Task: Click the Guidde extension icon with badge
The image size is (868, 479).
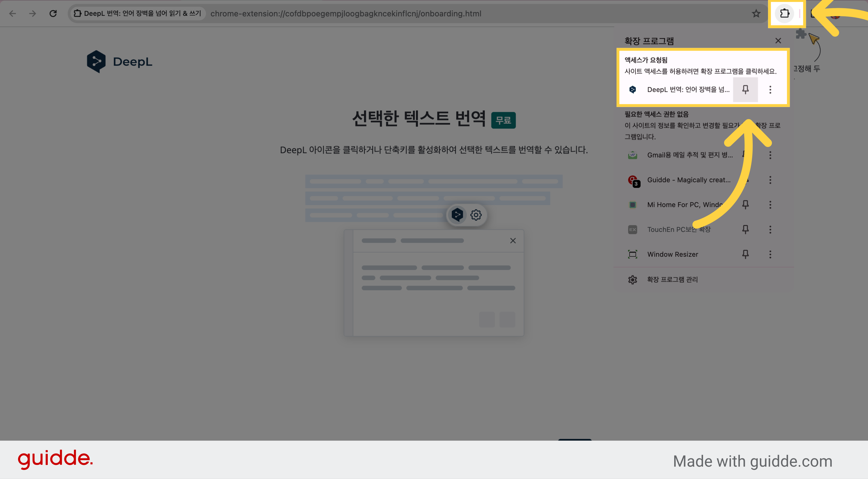Action: [633, 181]
